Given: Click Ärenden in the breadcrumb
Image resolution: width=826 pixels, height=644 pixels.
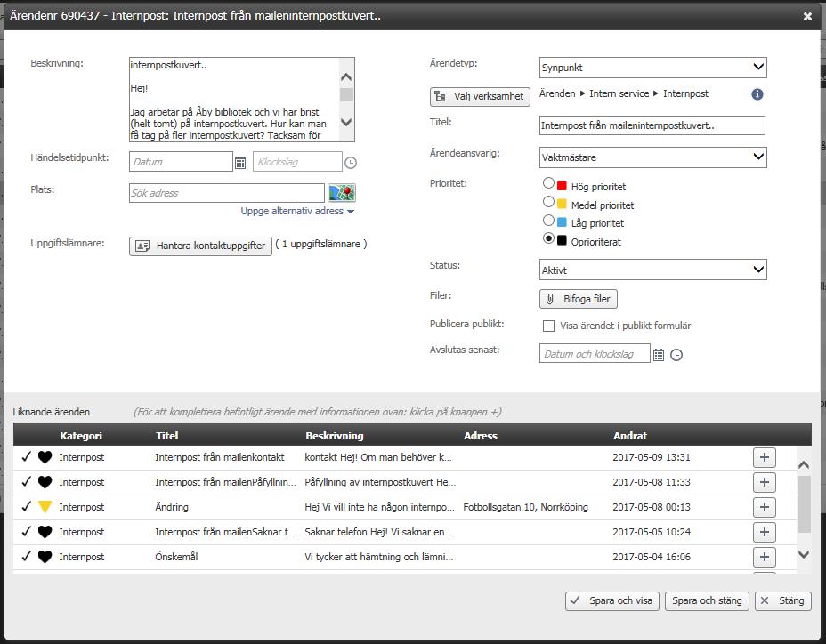Looking at the screenshot, I should click(x=557, y=93).
